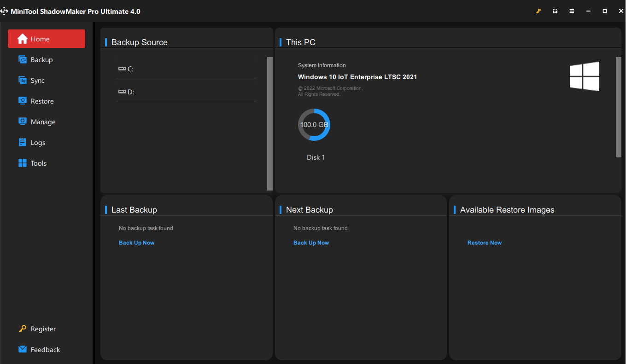Click the Register link text
Image resolution: width=626 pixels, height=364 pixels.
coord(43,329)
